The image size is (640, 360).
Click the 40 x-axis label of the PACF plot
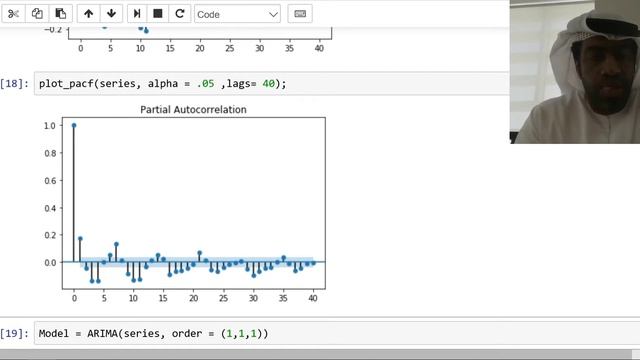(313, 298)
